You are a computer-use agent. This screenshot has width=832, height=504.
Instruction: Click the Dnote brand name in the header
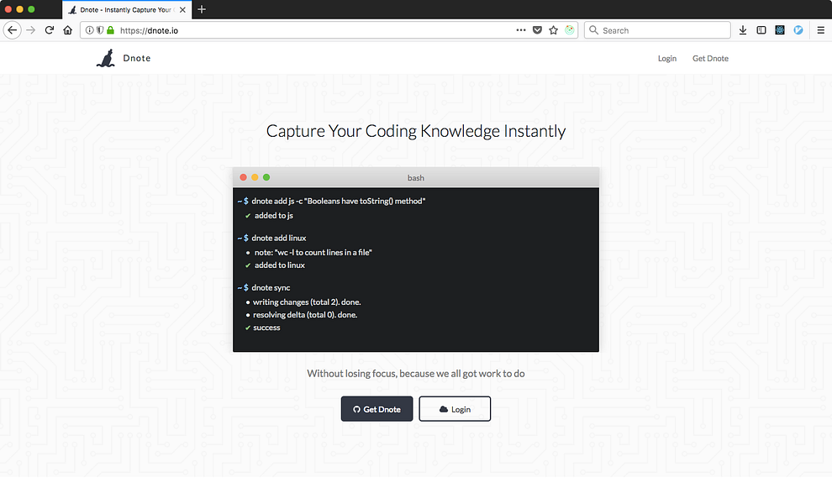tap(137, 58)
